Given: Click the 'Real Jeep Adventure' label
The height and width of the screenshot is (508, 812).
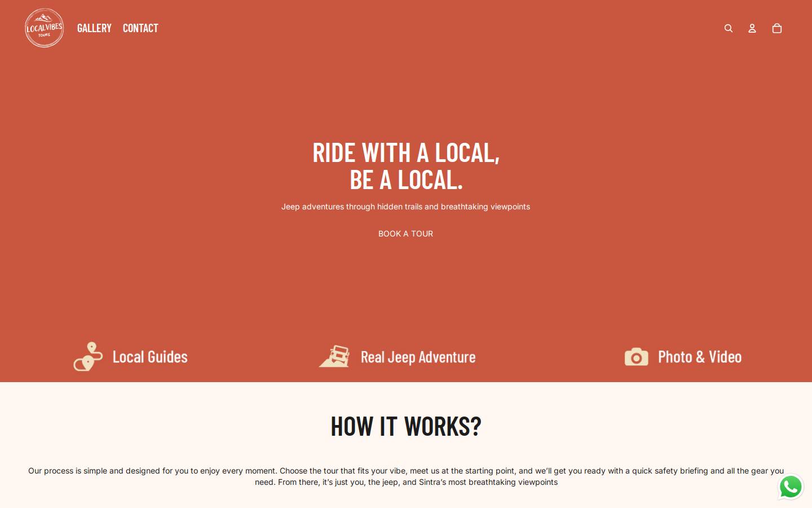Looking at the screenshot, I should point(418,357).
